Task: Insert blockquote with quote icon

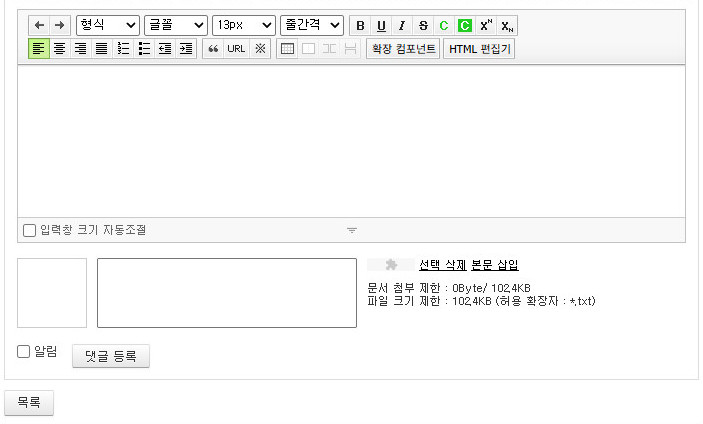Action: tap(213, 48)
